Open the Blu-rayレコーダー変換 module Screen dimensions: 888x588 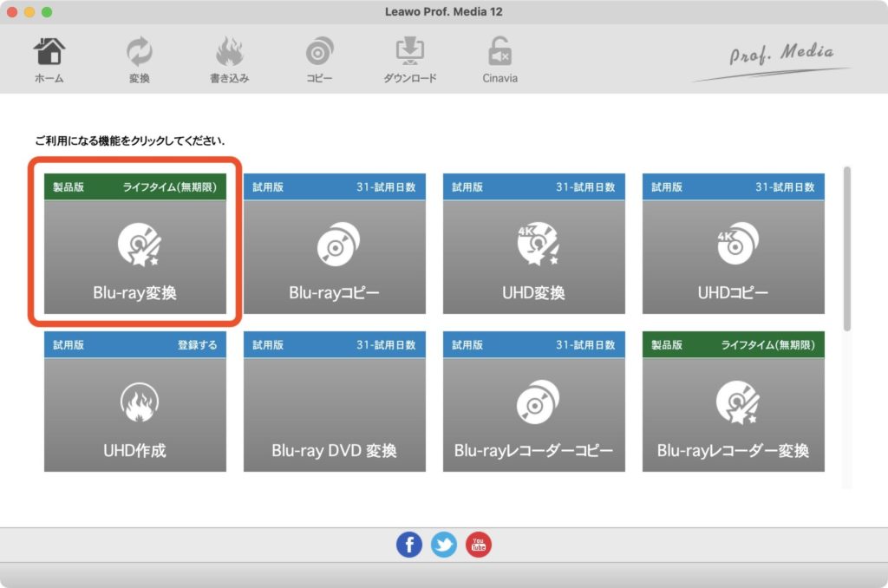[733, 403]
